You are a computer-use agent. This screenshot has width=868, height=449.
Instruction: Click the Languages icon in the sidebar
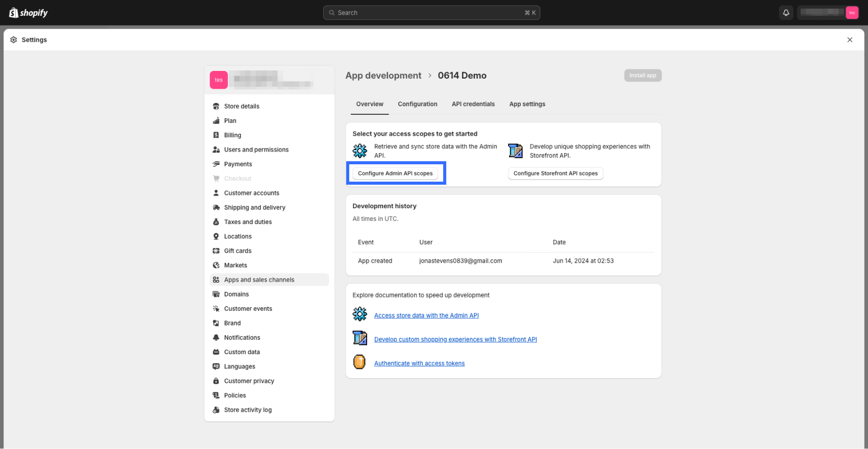point(216,366)
